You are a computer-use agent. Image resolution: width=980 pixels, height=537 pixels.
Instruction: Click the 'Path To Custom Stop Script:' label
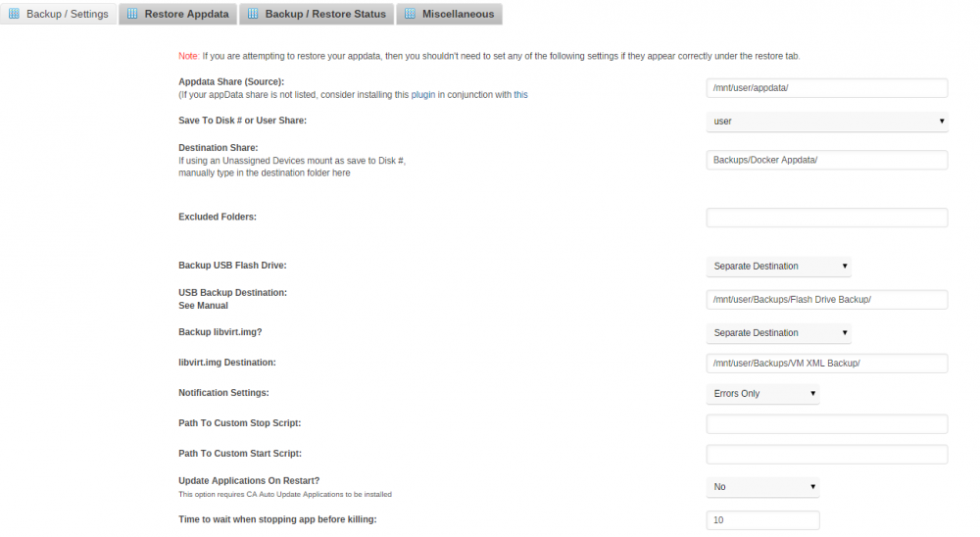point(239,423)
